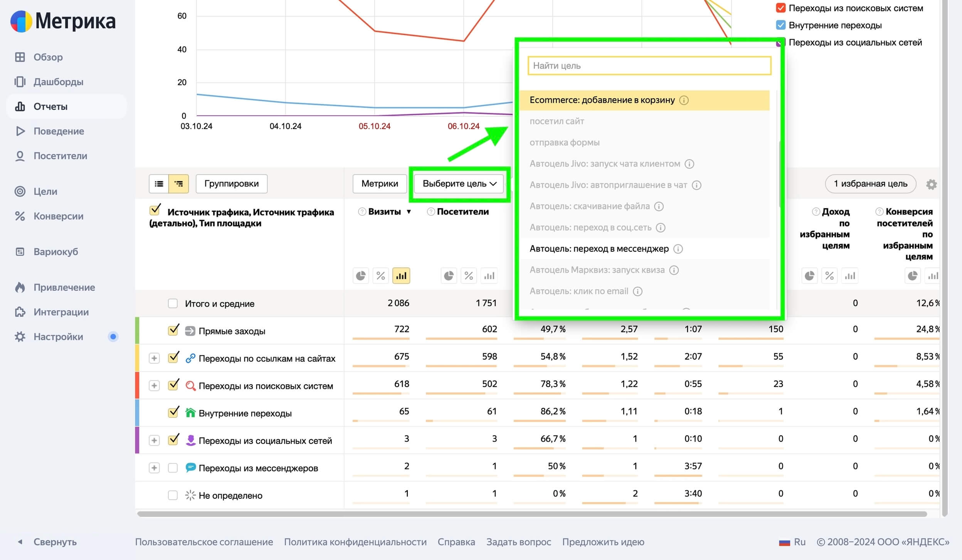Open help for Посетители column
Viewport: 962px width, 560px height.
pyautogui.click(x=431, y=212)
